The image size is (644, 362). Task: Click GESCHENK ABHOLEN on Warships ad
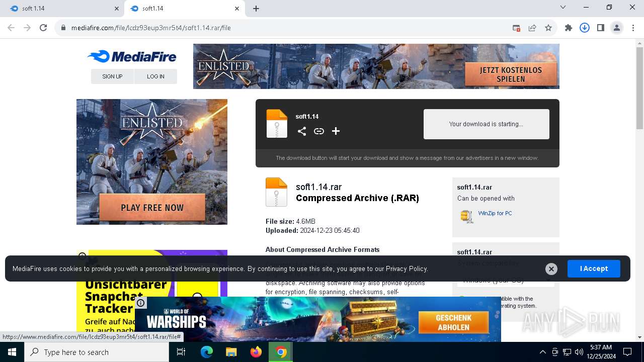[x=453, y=322]
